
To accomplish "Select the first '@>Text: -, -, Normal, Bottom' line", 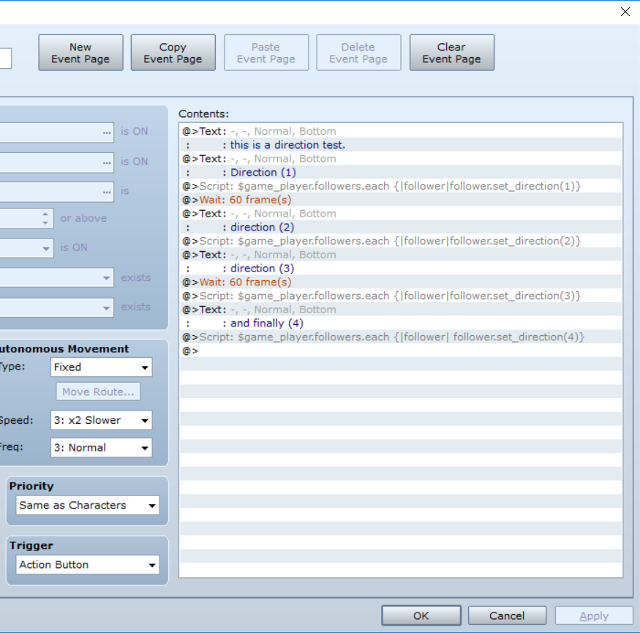I will pyautogui.click(x=401, y=131).
